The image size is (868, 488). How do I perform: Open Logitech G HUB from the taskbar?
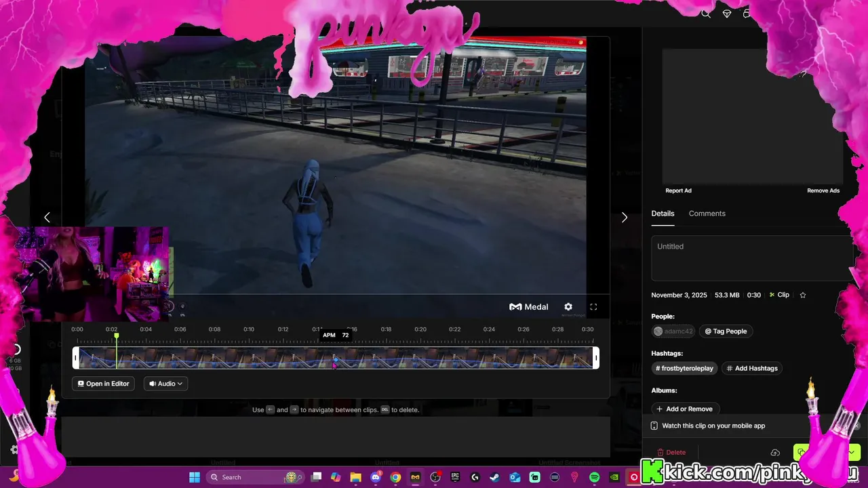475,477
